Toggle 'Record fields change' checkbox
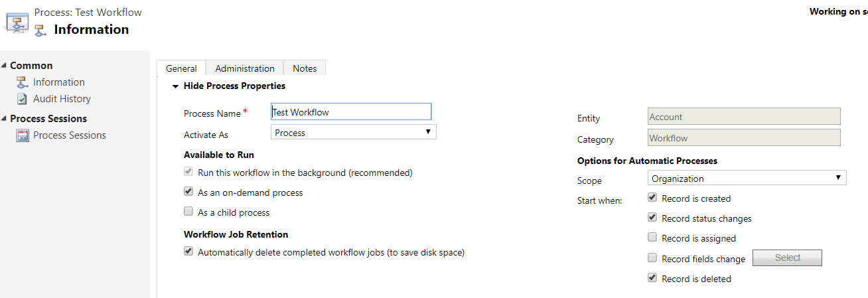The image size is (868, 298). click(652, 259)
